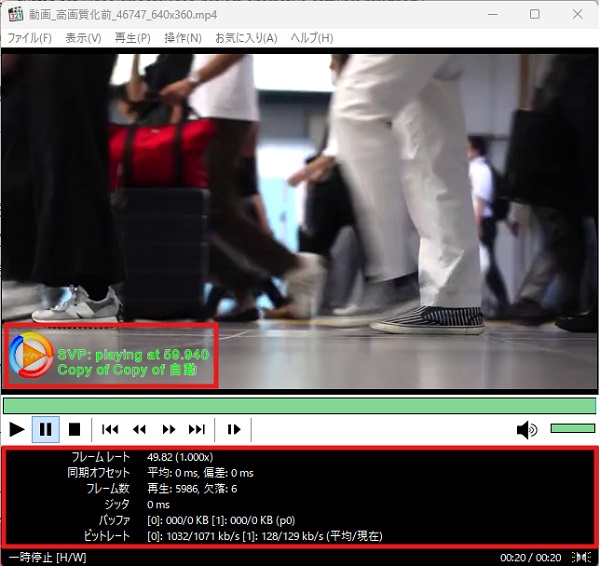Screen dimensions: 600x566
Task: Open the 表示(V) menu
Action: tap(83, 38)
